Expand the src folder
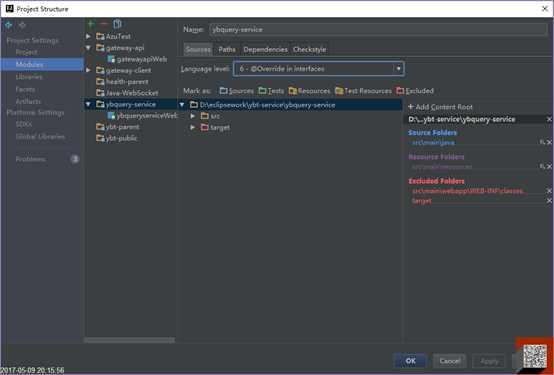The width and height of the screenshot is (554, 375). pos(193,116)
